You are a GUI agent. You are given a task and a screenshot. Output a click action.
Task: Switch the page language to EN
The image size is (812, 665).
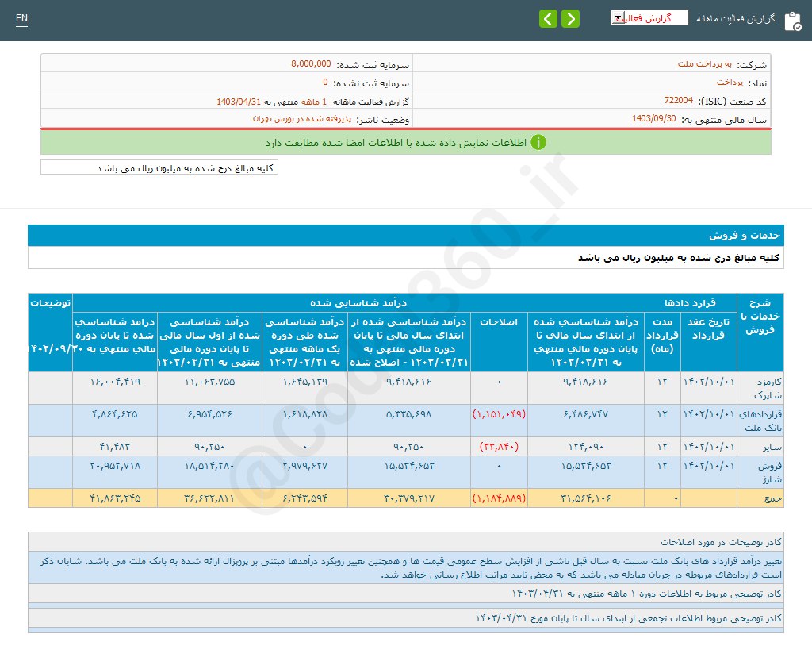coord(21,17)
